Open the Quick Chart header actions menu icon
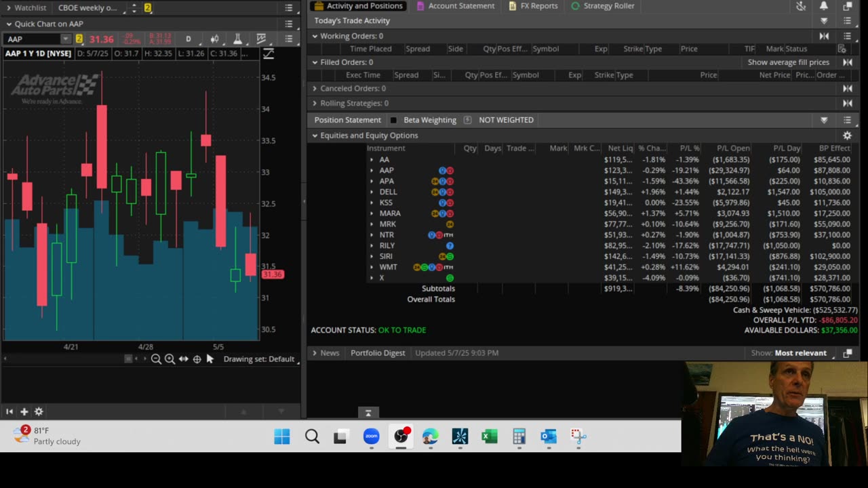The height and width of the screenshot is (488, 868). tap(289, 24)
